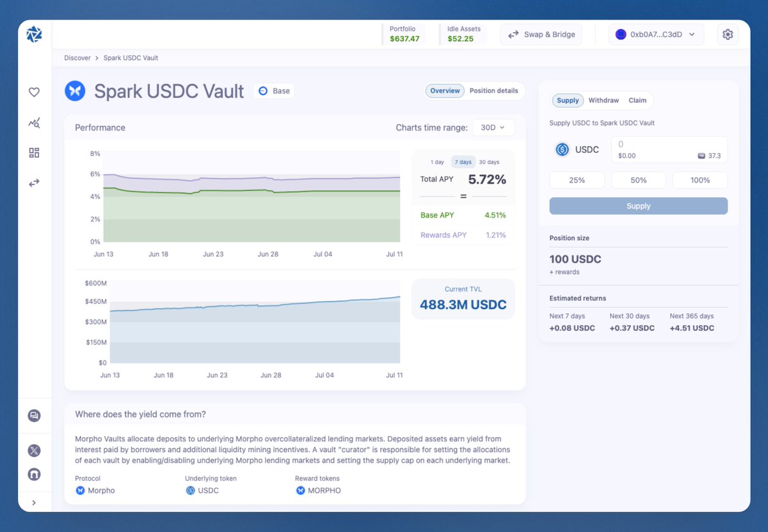768x532 pixels.
Task: Click the Swap & Bridge button
Action: [541, 35]
